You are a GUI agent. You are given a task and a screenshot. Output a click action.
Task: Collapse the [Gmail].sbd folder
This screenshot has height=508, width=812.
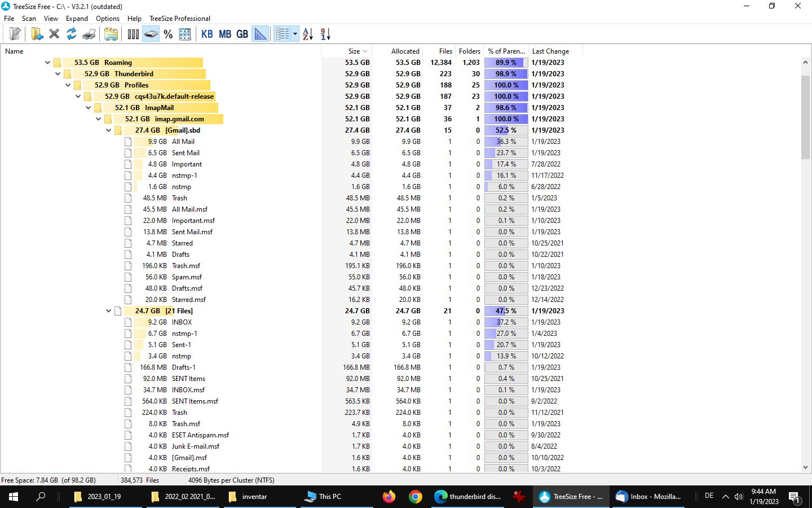(109, 130)
